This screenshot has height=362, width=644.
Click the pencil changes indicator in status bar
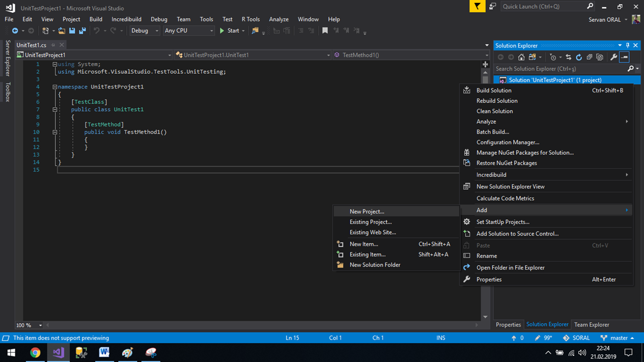[538, 338]
